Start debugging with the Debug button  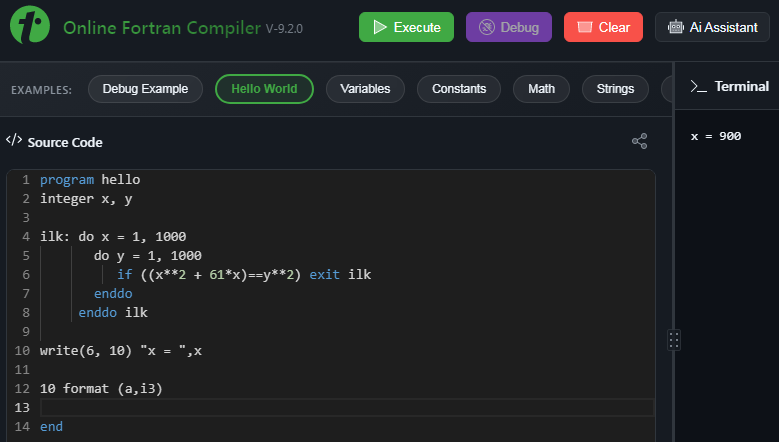click(509, 27)
